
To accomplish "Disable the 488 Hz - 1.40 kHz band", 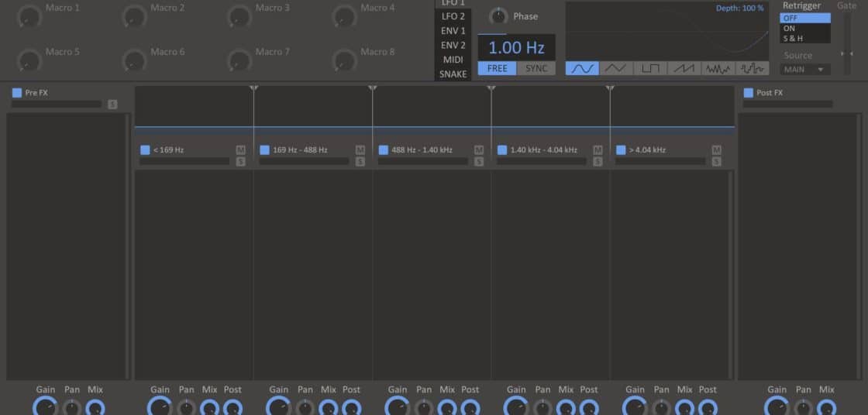I will coord(383,150).
